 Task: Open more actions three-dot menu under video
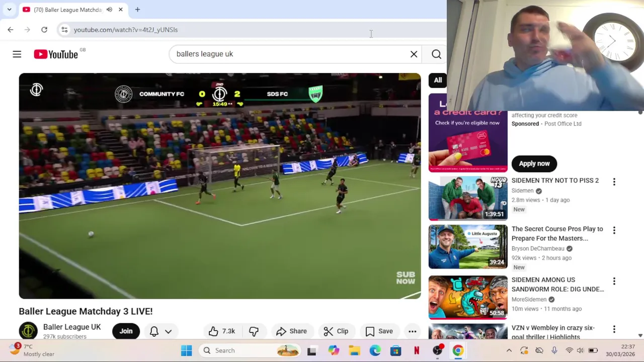412,331
